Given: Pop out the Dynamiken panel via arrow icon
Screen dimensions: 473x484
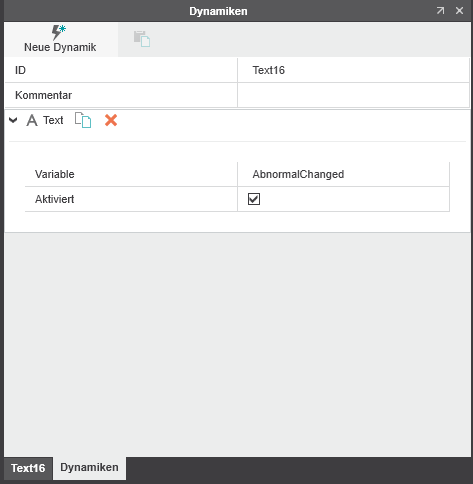Looking at the screenshot, I should click(x=441, y=11).
